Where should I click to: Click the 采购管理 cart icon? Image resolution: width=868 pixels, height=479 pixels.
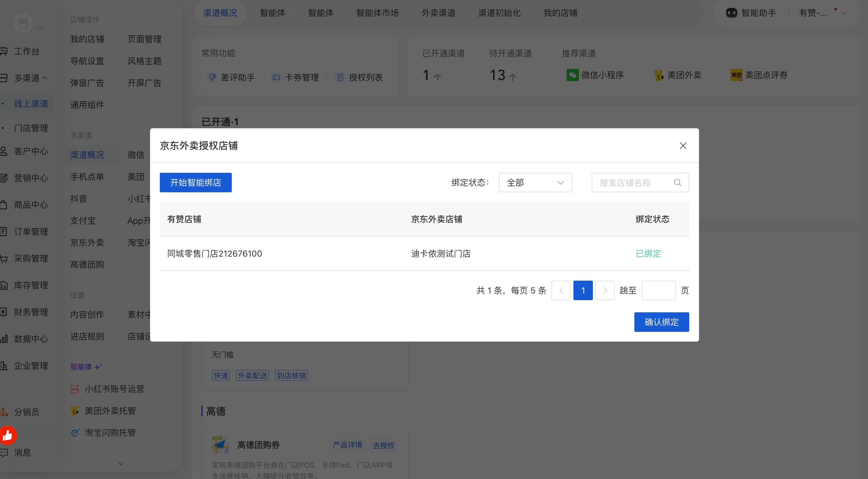tap(4, 258)
